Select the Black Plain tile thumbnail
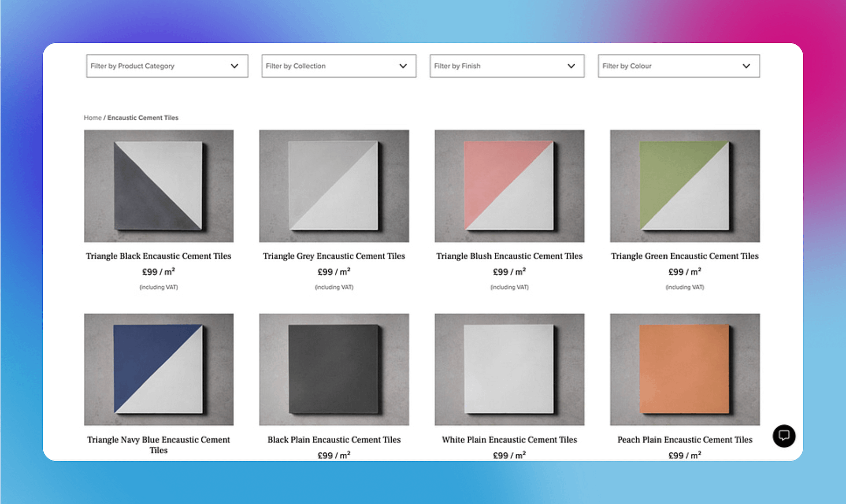The width and height of the screenshot is (846, 504). [334, 369]
